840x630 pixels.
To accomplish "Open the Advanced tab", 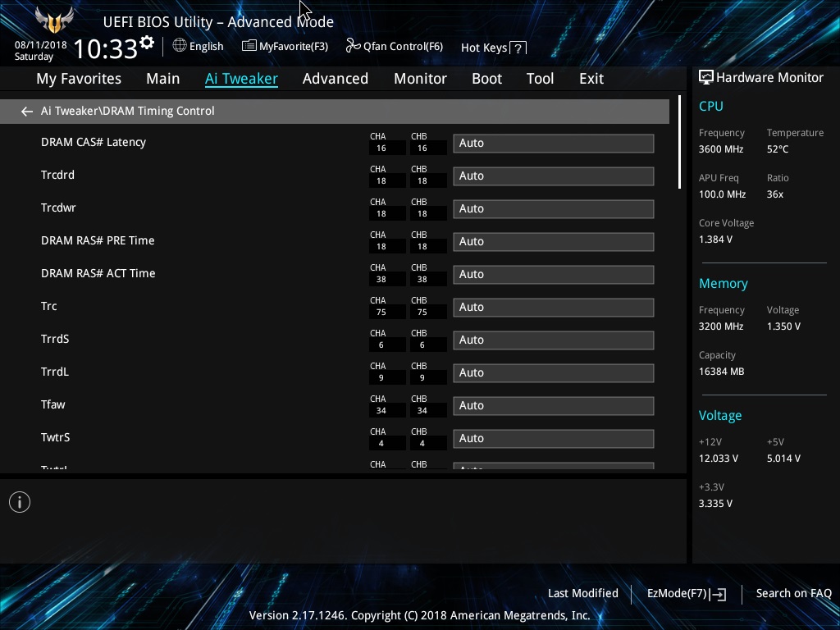I will [336, 79].
